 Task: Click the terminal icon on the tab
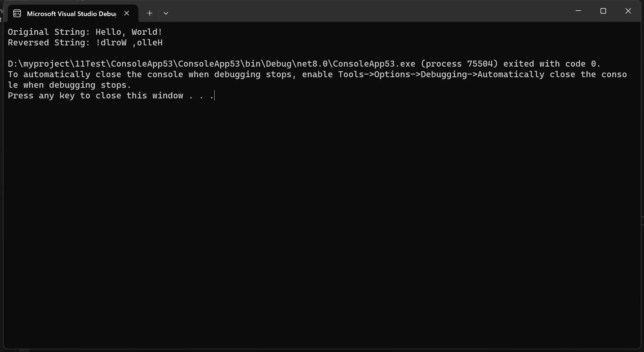pos(17,13)
